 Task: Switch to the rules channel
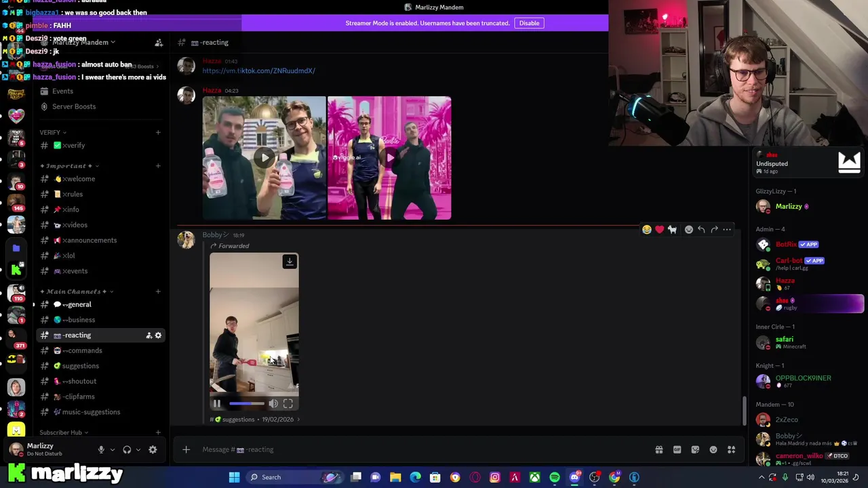click(100, 194)
